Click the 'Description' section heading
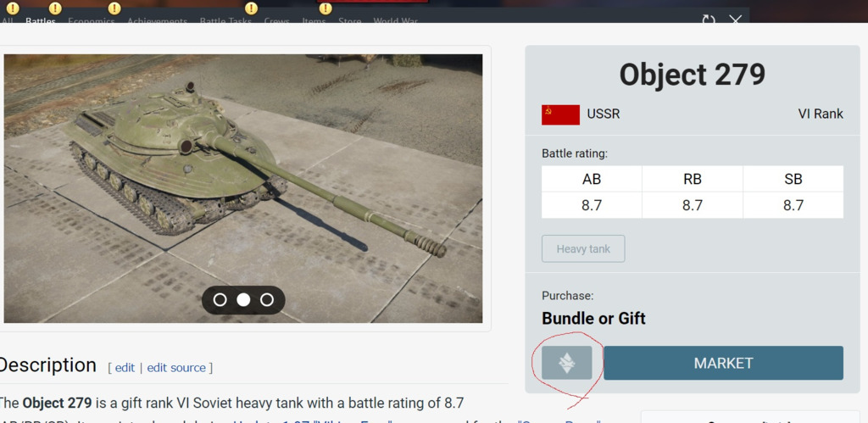This screenshot has width=868, height=423. pos(47,365)
